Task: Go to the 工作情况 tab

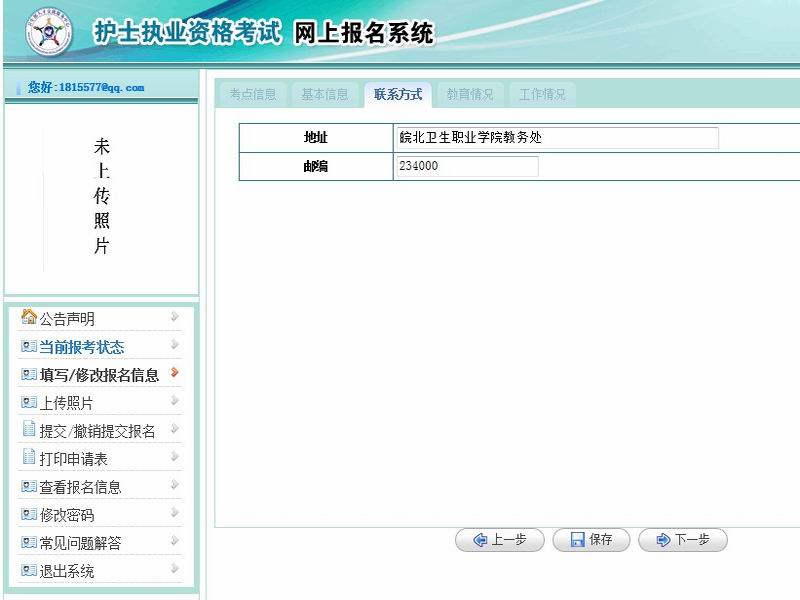Action: 542,95
